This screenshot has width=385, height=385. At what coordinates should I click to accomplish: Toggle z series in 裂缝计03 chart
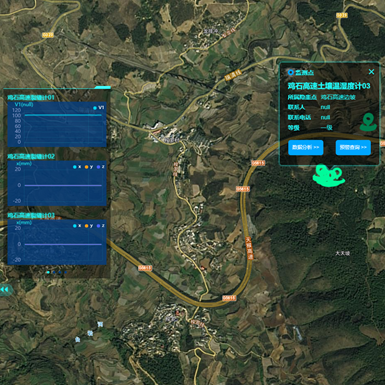click(101, 226)
